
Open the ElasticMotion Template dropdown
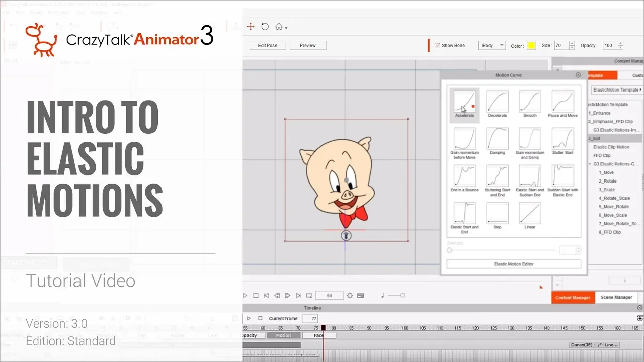tap(617, 89)
